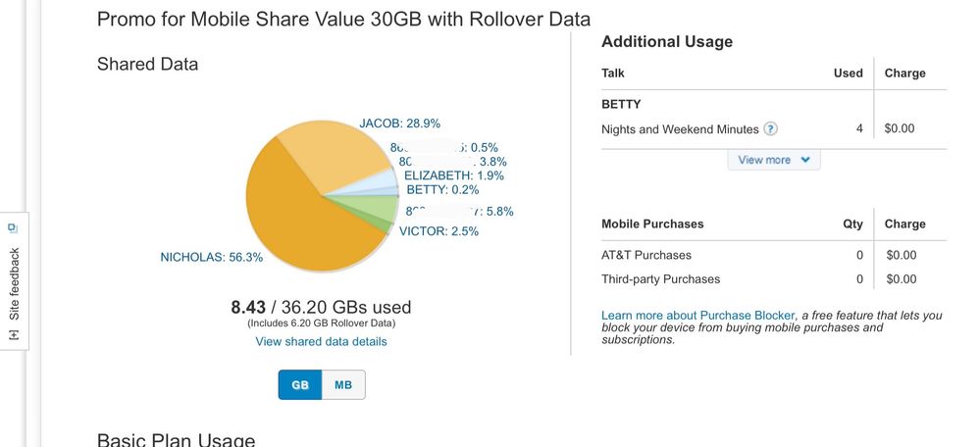
Task: Click the NICHOLAS: 56.3% chart label
Action: click(x=212, y=257)
